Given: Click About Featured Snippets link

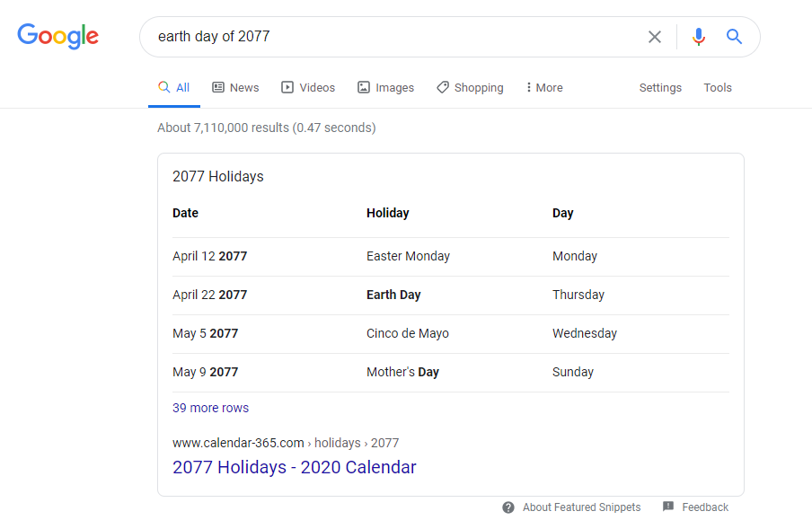Looking at the screenshot, I should (581, 507).
